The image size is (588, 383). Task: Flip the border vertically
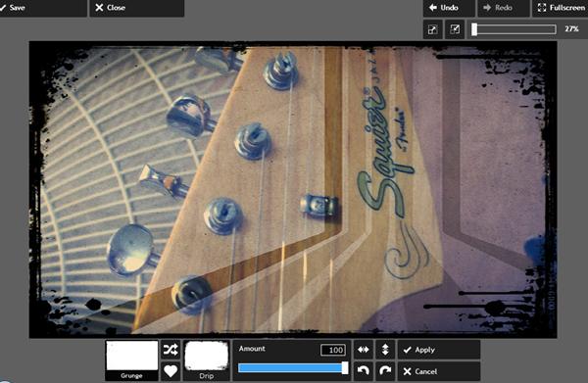click(385, 350)
